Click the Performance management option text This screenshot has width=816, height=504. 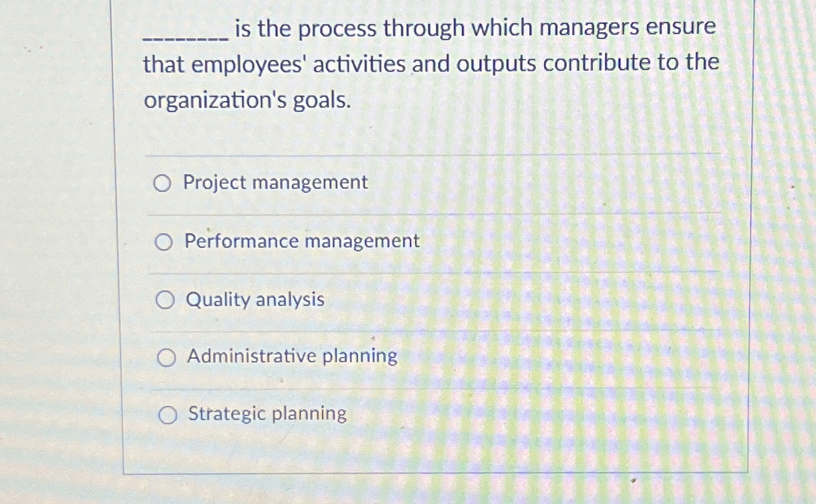coord(301,241)
